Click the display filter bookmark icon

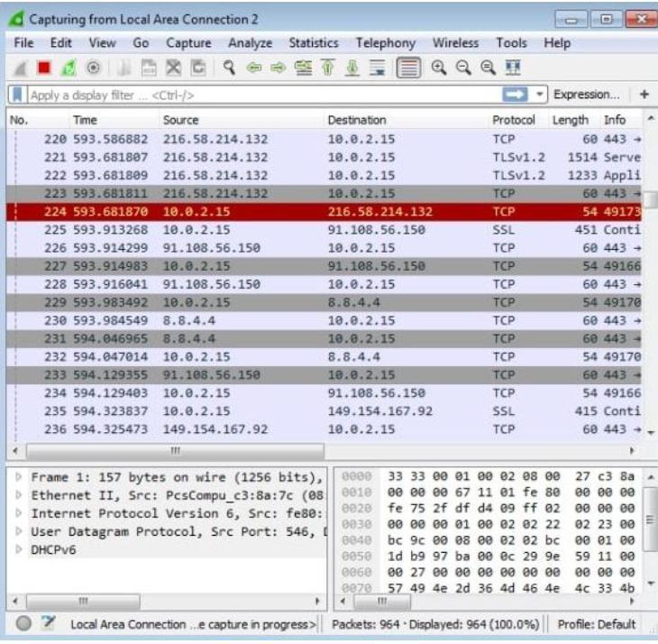[x=17, y=95]
